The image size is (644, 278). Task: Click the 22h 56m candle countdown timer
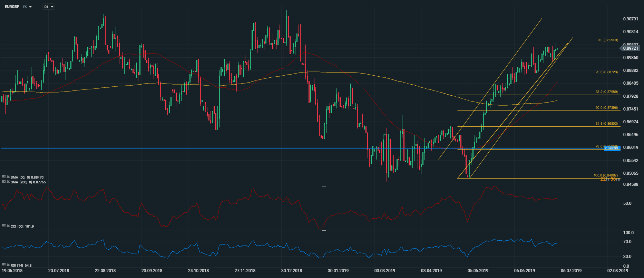(610, 179)
